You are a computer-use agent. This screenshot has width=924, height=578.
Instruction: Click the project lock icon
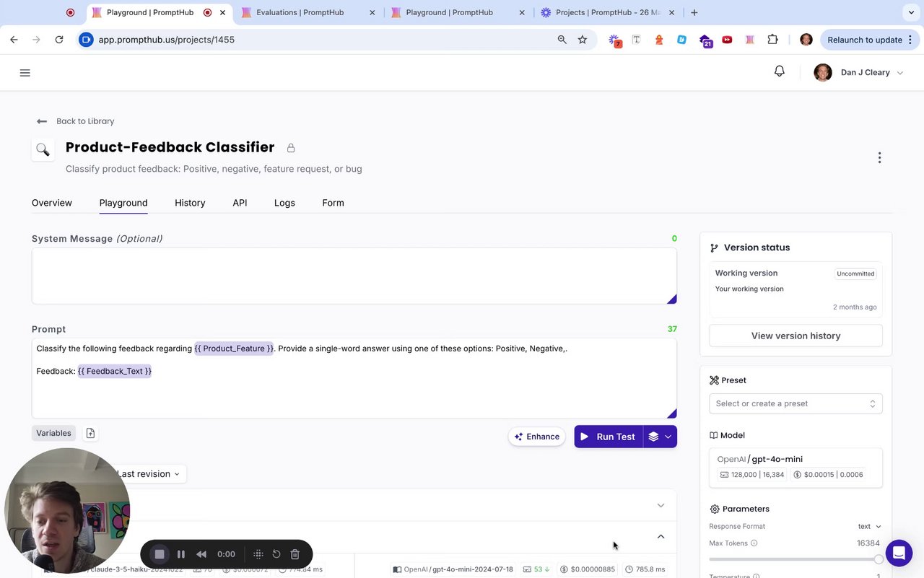pyautogui.click(x=291, y=148)
